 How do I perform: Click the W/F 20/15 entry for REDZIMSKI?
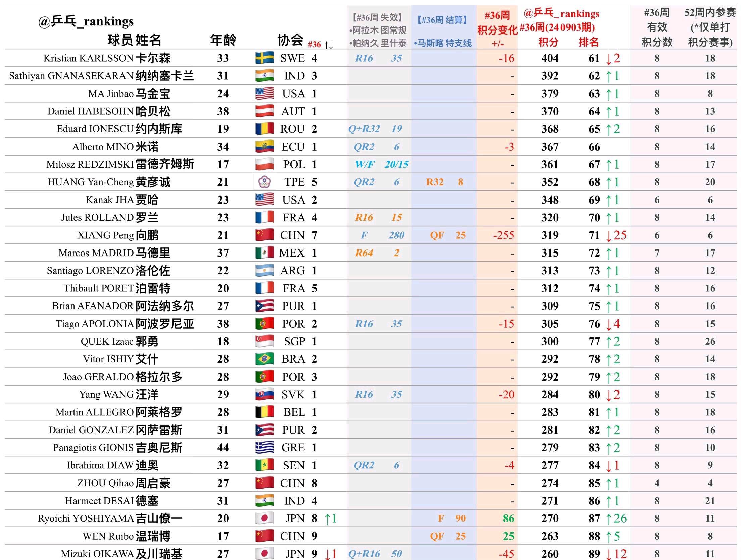(382, 164)
